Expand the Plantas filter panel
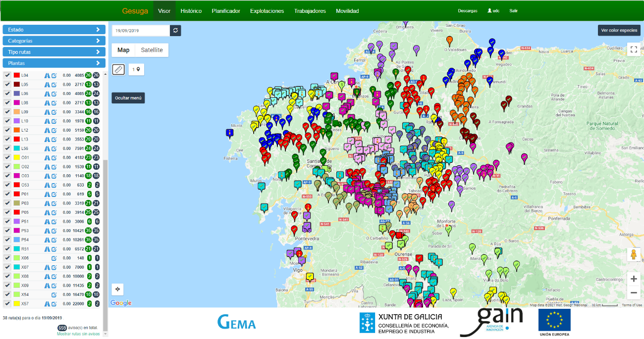This screenshot has width=644, height=339. coord(54,63)
